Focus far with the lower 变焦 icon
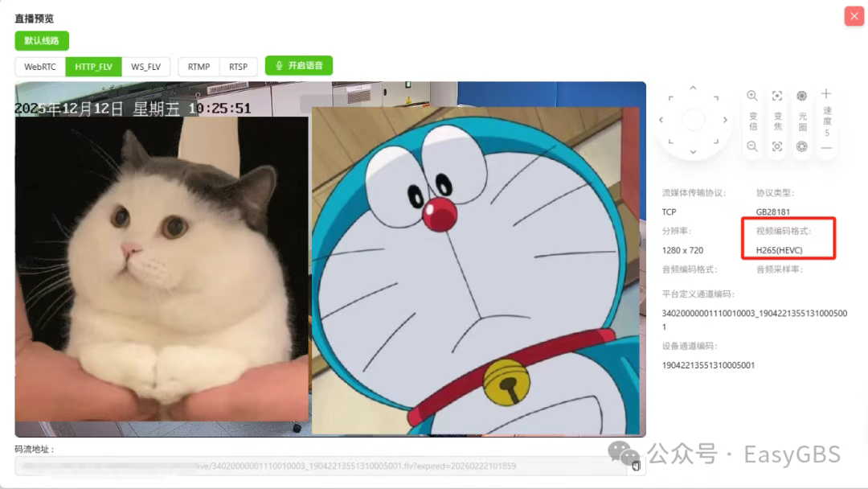The height and width of the screenshot is (489, 868). pyautogui.click(x=777, y=146)
